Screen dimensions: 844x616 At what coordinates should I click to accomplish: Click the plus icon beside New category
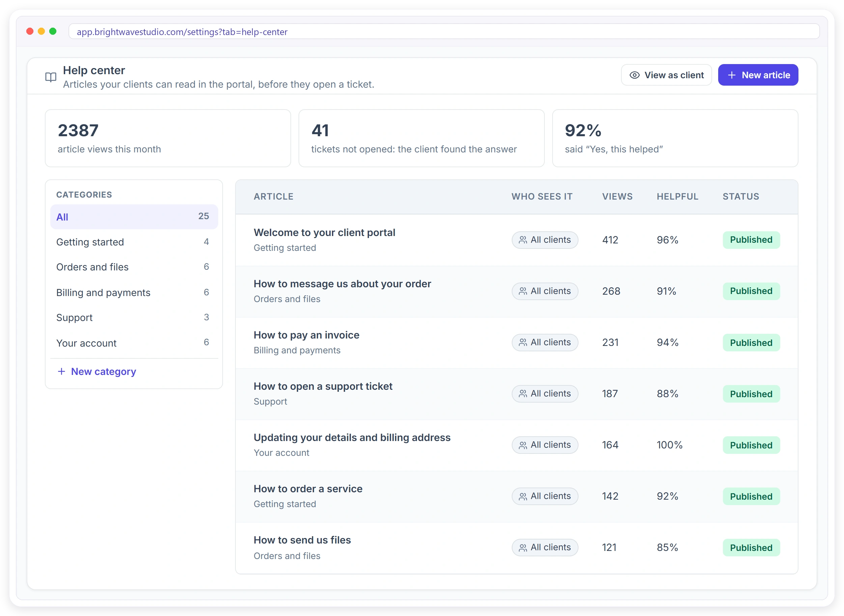pyautogui.click(x=61, y=372)
